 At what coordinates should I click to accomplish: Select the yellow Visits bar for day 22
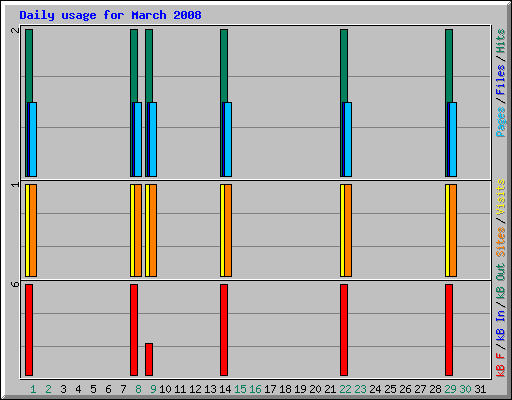point(342,230)
